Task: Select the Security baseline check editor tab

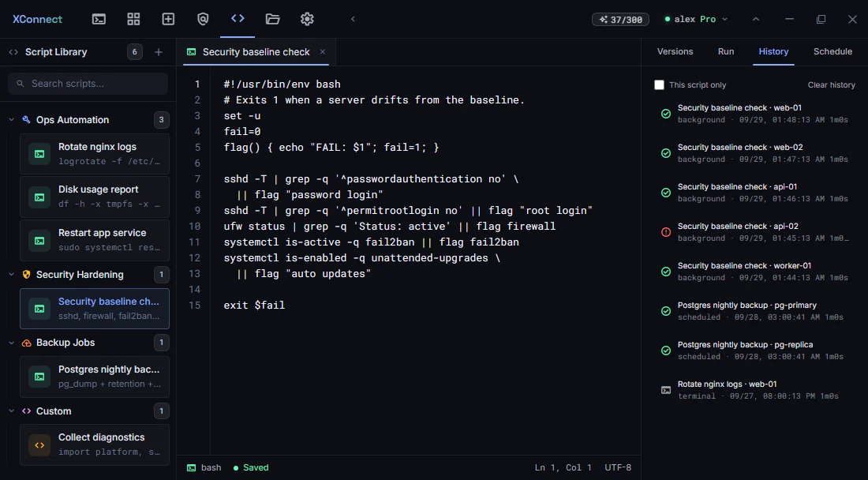Action: pos(256,52)
